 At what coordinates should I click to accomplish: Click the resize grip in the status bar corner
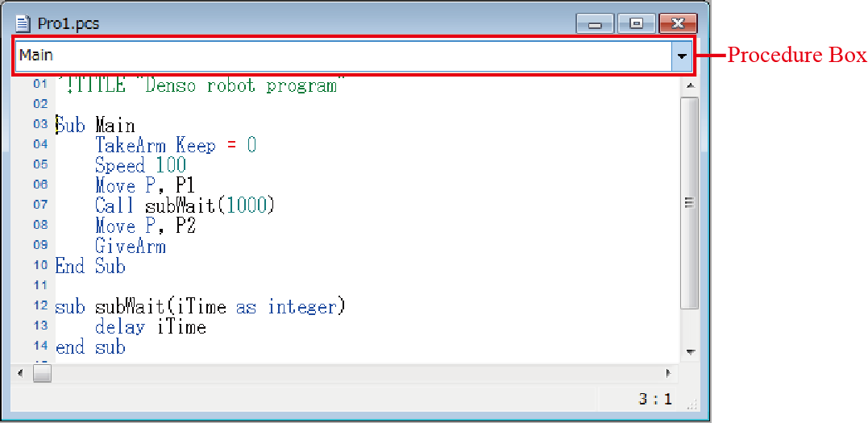click(x=691, y=407)
